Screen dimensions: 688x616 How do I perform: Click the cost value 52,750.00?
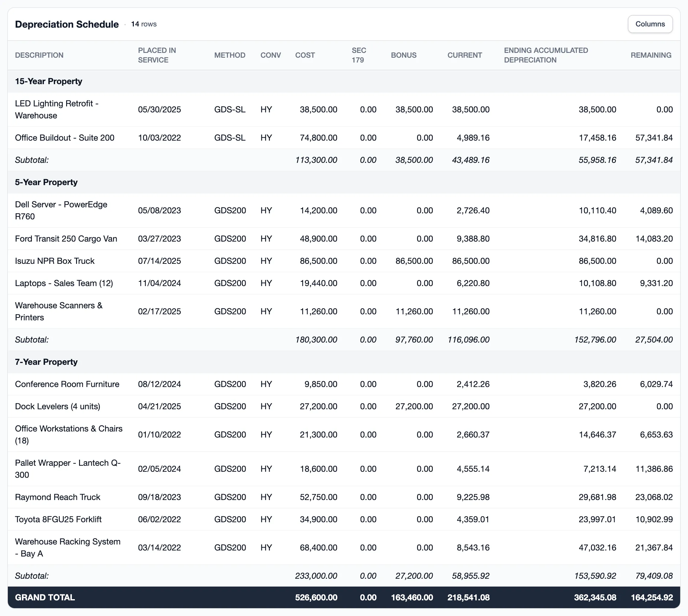pos(318,497)
